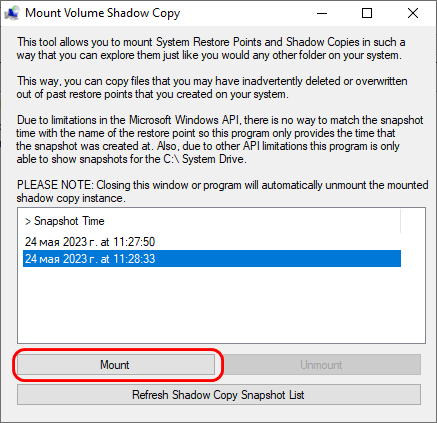Viewport: 437px width, 423px height.
Task: Click the blank header area right of divider
Action: click(413, 221)
